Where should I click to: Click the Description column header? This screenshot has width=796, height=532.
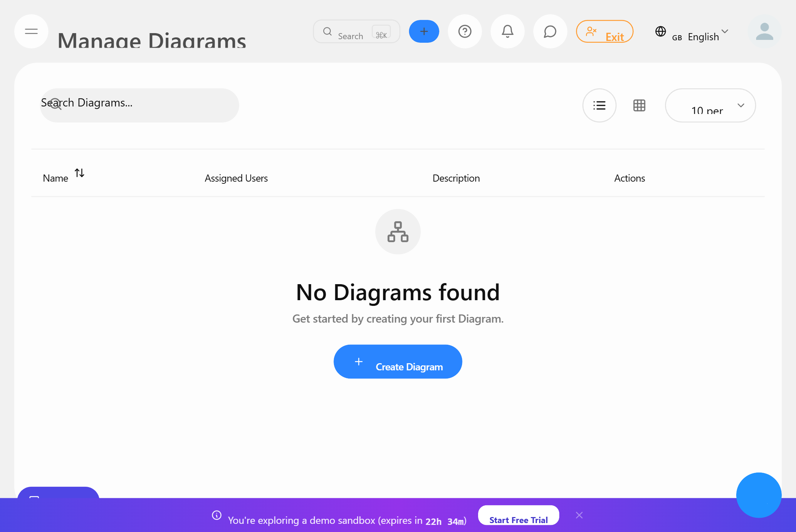[x=456, y=178]
